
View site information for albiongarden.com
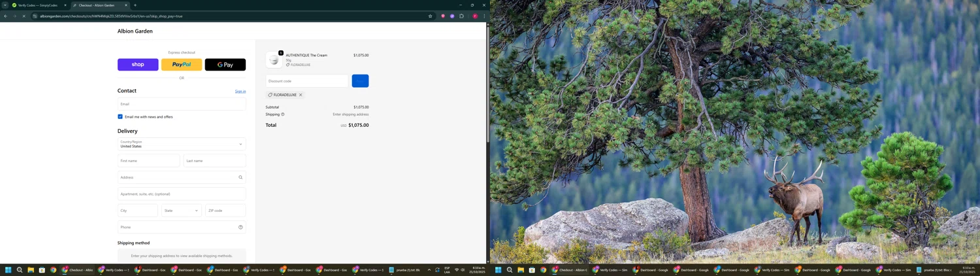(35, 16)
